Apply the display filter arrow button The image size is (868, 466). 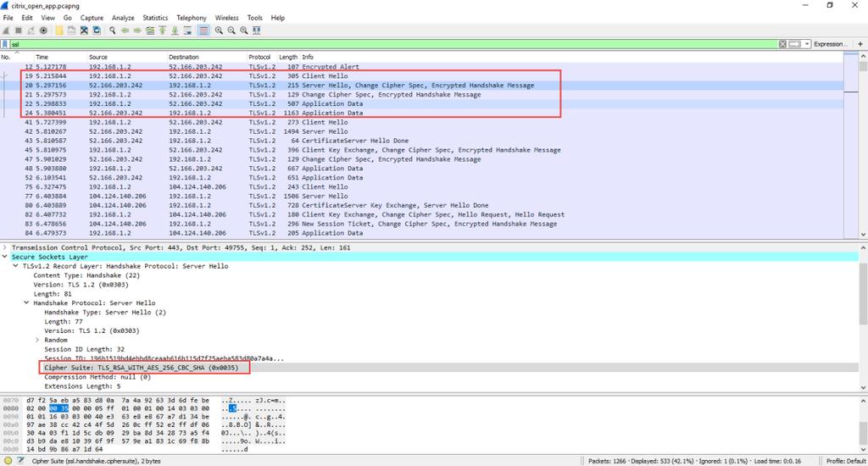tap(794, 44)
